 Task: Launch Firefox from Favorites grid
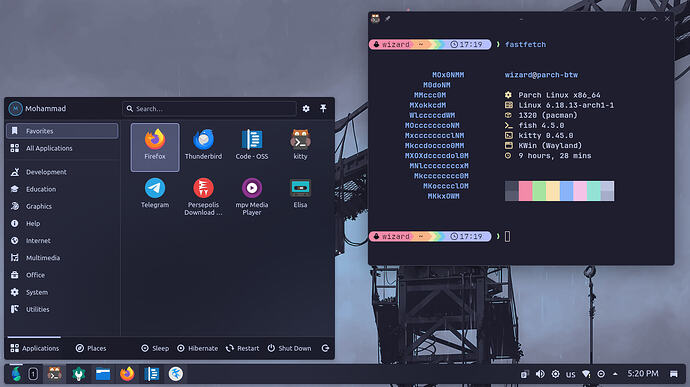(155, 147)
